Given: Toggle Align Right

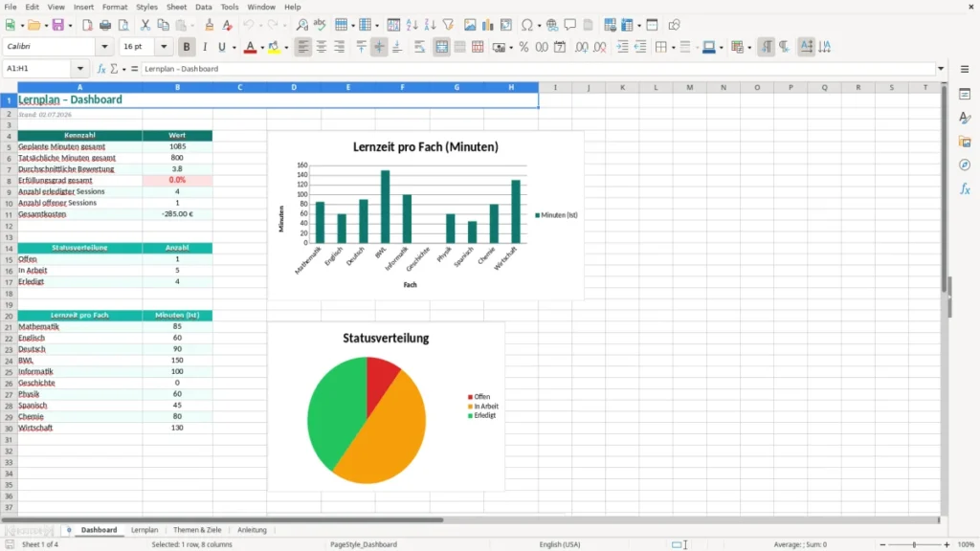Looking at the screenshot, I should pos(340,47).
